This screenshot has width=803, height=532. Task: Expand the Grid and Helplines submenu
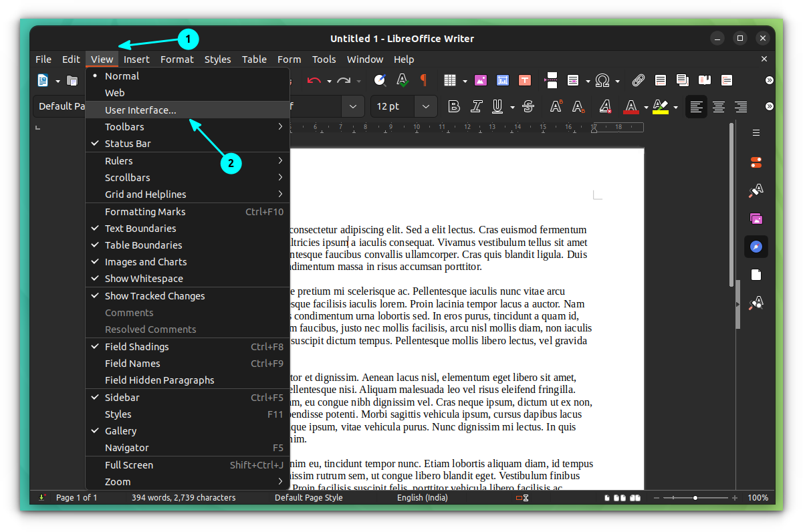(x=187, y=194)
